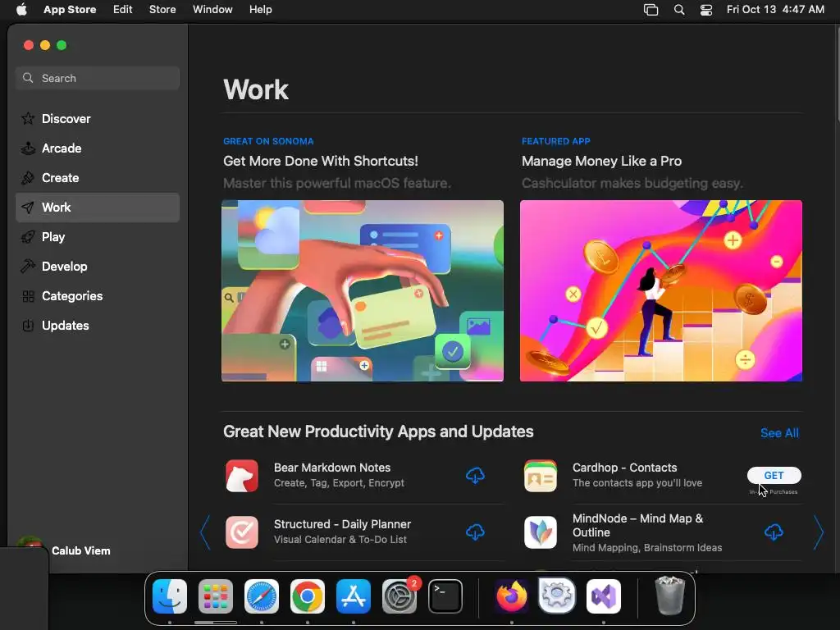Open Cardhop Contacts app icon

click(x=540, y=476)
